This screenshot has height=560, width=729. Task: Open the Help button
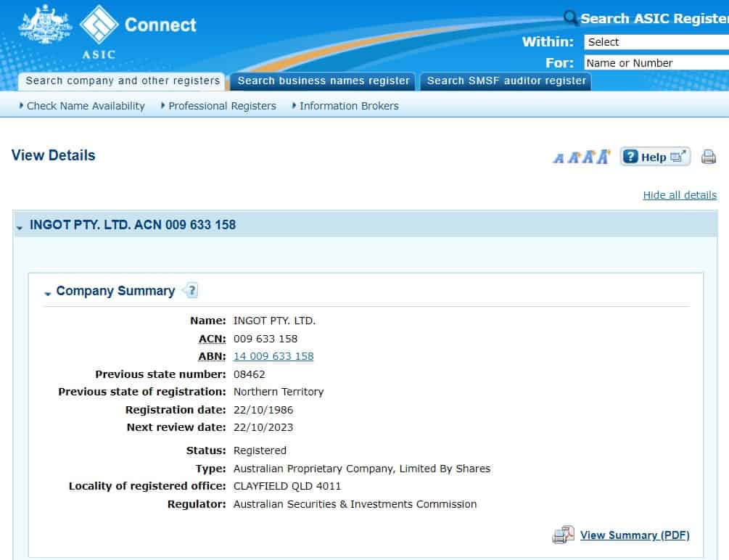[654, 157]
